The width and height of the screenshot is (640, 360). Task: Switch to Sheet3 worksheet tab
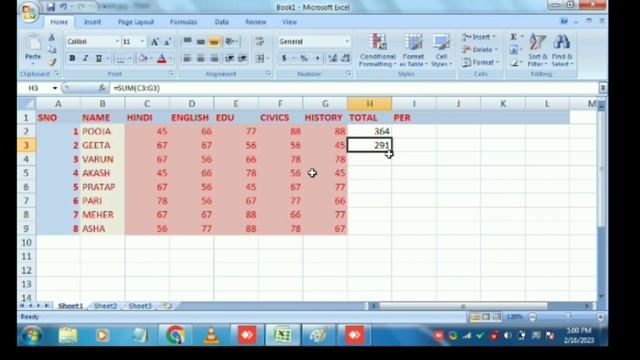tap(140, 306)
